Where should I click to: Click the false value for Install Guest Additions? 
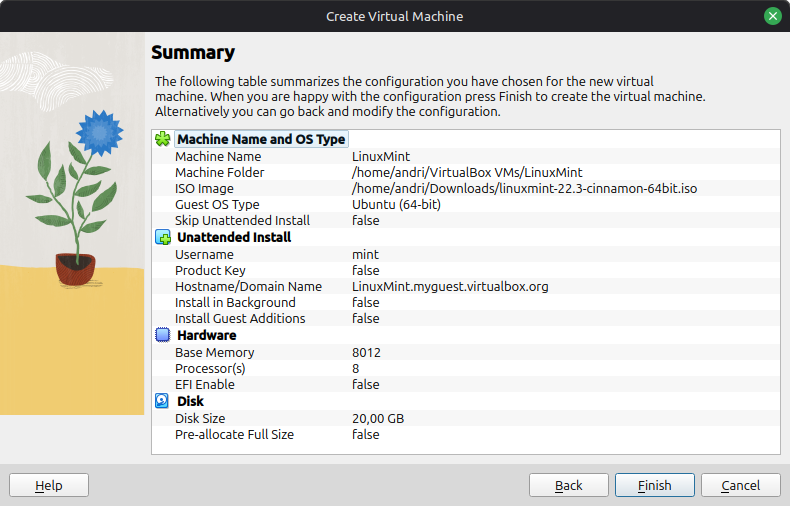[x=366, y=319]
